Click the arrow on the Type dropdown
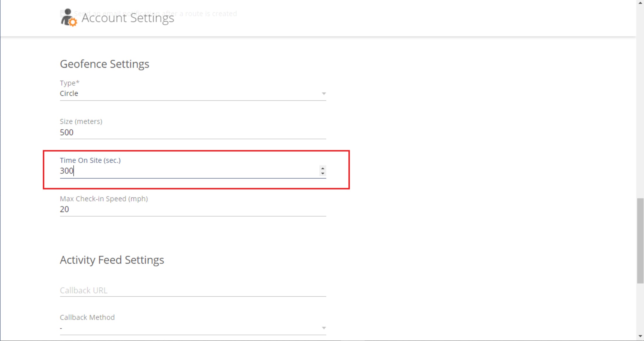 pyautogui.click(x=324, y=94)
